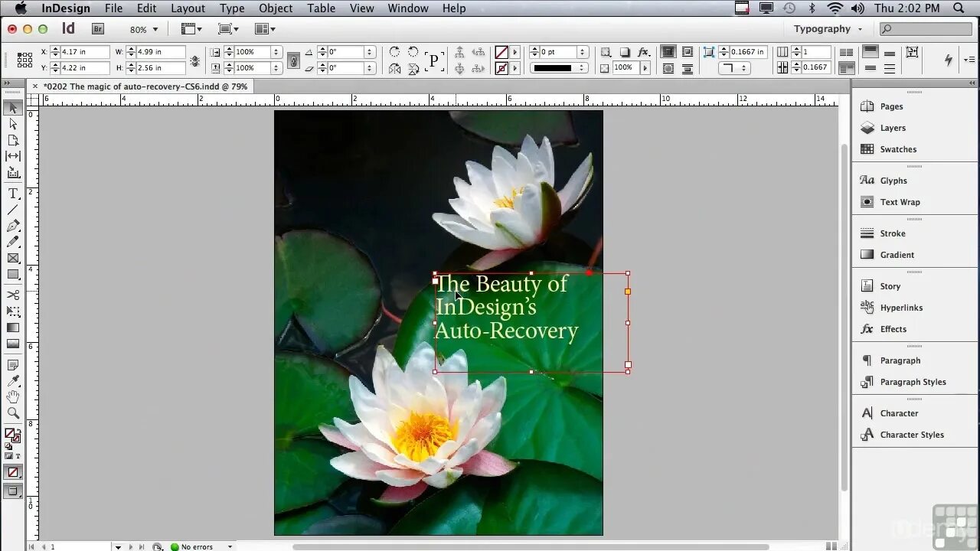Select the Gradient Swatch tool

pos(13,328)
